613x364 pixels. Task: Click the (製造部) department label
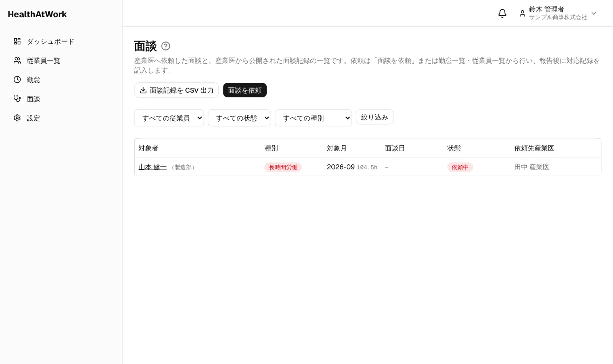coord(183,167)
